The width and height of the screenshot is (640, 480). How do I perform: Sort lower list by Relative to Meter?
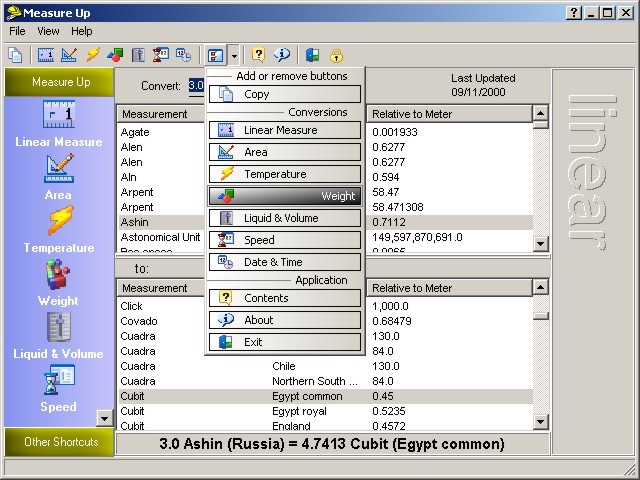(x=450, y=288)
